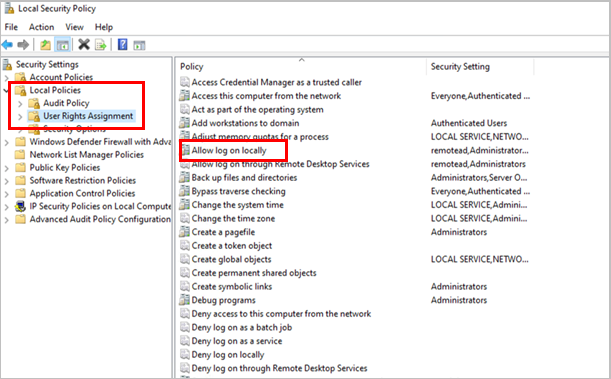Click the Security Settings root icon
Viewport: 611px width, 379px height.
tap(7, 64)
